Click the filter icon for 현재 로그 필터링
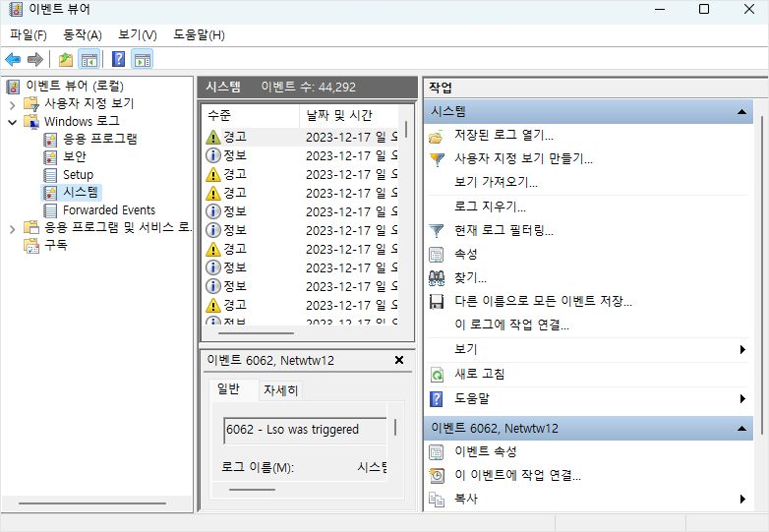This screenshot has width=769, height=532. click(438, 230)
